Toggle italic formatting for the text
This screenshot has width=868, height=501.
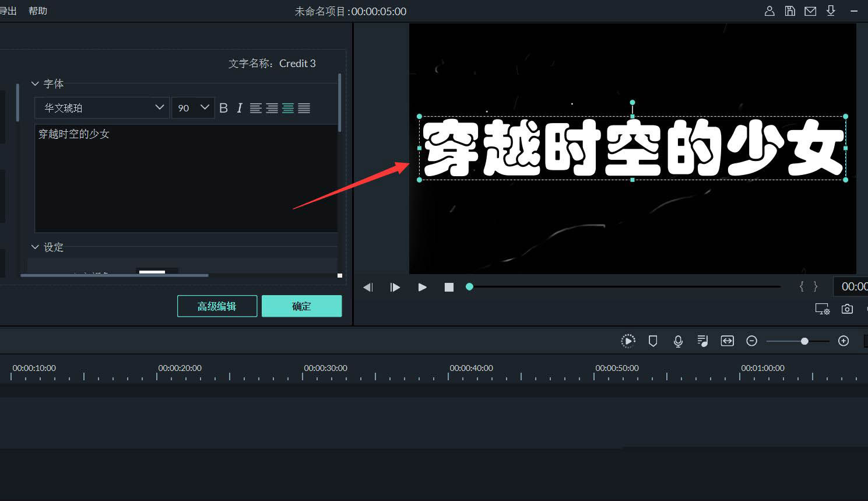point(239,107)
